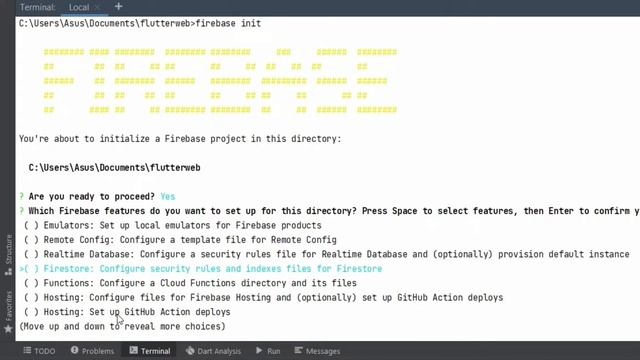
Task: Toggle the Emulators feature checkbox
Action: click(x=31, y=225)
